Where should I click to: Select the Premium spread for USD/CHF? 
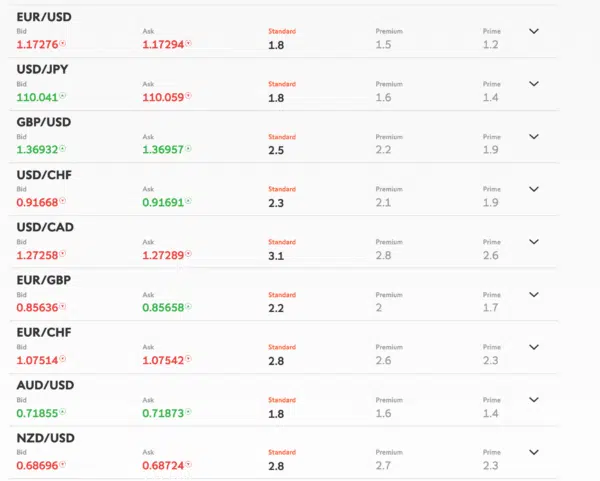383,202
